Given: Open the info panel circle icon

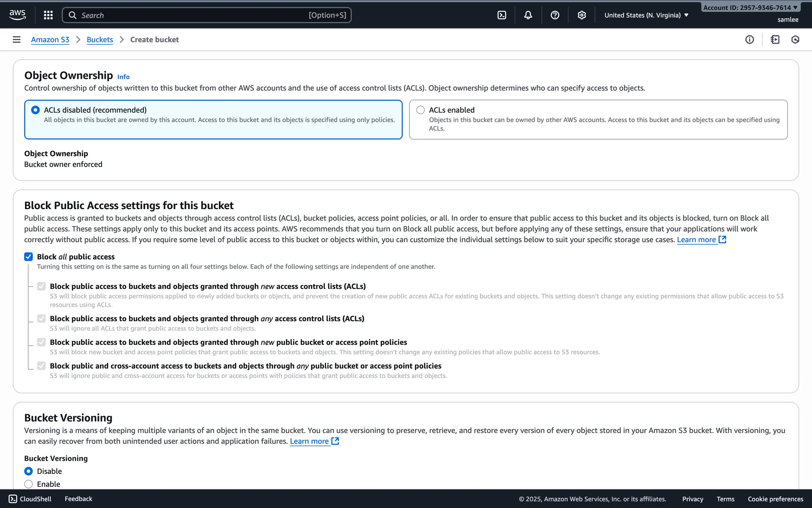Looking at the screenshot, I should (749, 39).
